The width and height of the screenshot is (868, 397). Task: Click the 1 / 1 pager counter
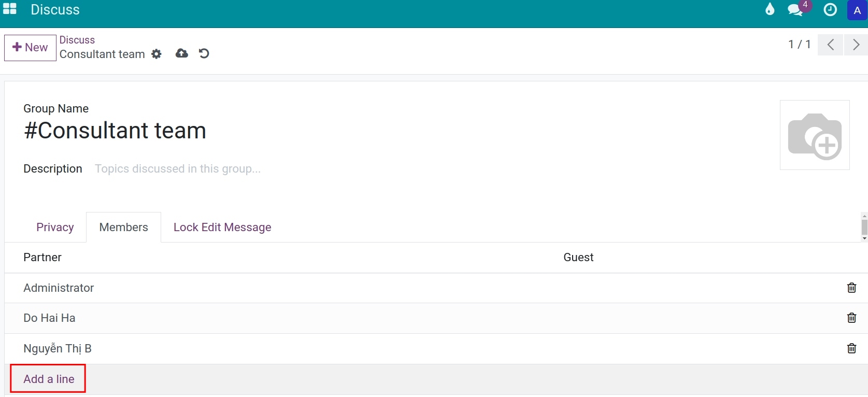(x=799, y=45)
